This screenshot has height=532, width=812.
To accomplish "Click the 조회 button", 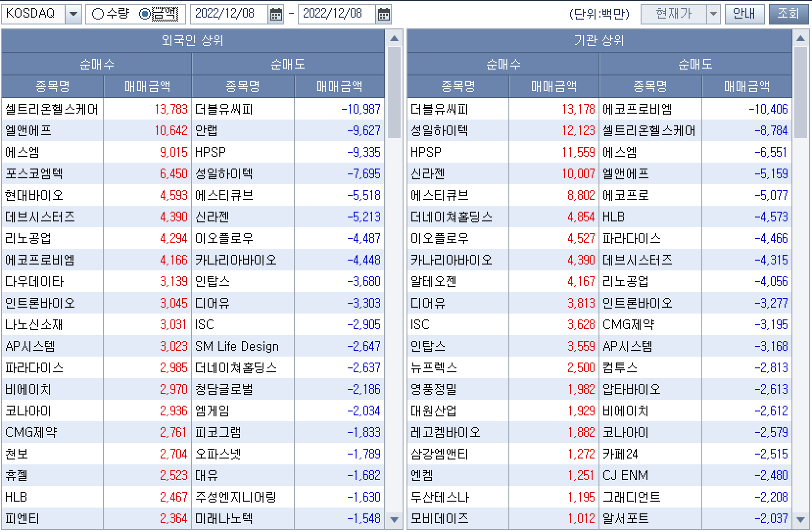I will coord(788,14).
